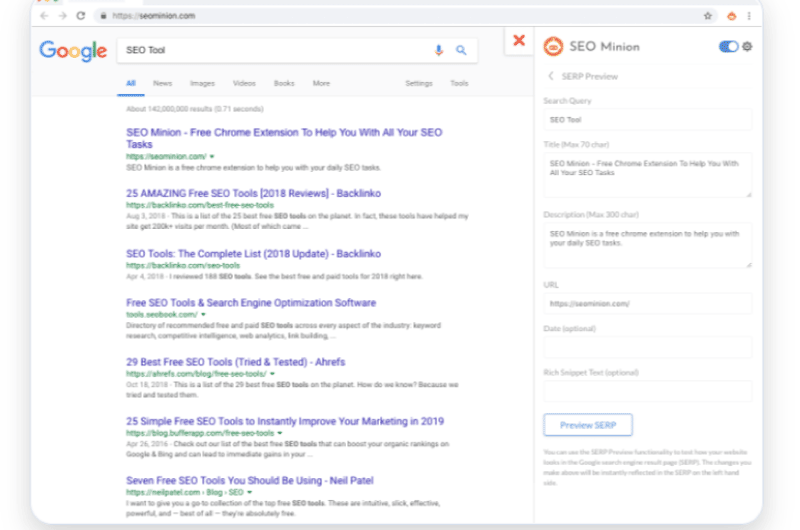Open SEO Minion settings gear
This screenshot has width=800, height=530.
point(747,46)
